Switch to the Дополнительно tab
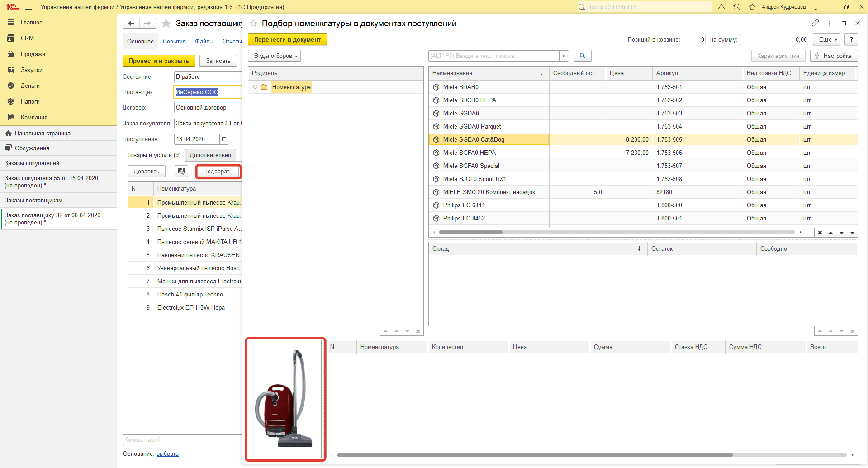Viewport: 868px width, 468px height. pyautogui.click(x=210, y=155)
